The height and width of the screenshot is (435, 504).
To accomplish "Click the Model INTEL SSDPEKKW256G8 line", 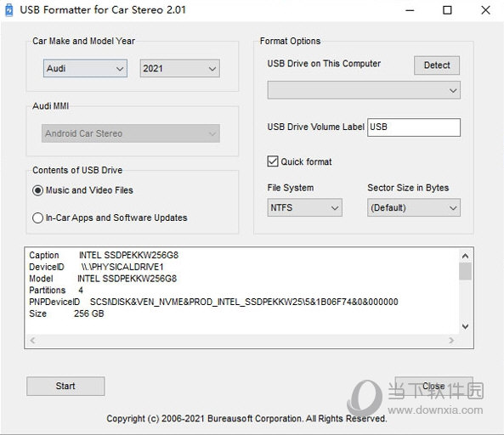I will coord(103,278).
